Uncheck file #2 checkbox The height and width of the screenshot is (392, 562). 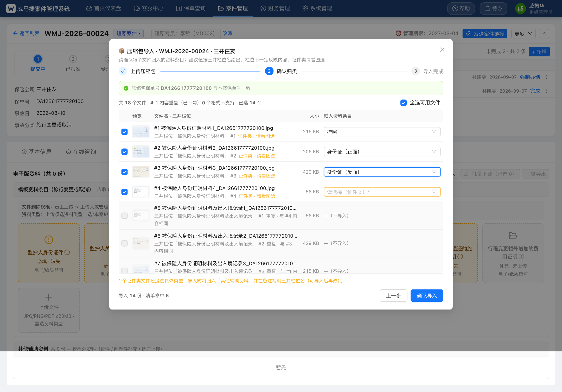(125, 152)
